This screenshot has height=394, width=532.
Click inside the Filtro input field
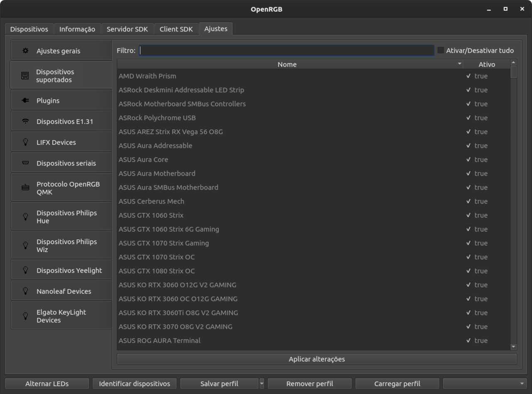(x=287, y=50)
